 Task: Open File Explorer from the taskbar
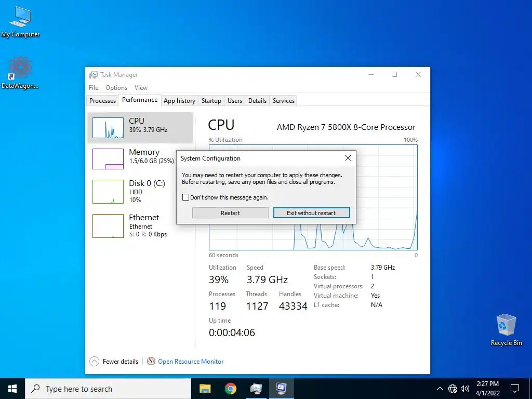tap(205, 389)
